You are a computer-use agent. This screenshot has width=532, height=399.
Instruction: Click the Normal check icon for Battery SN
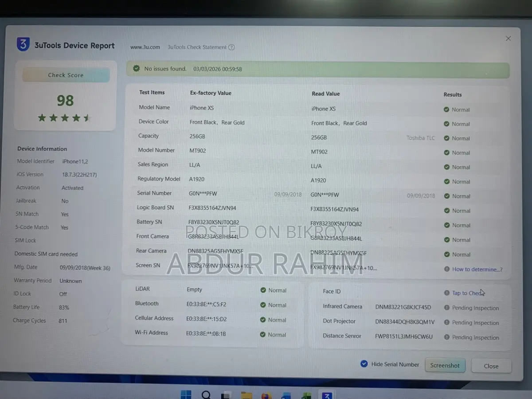tap(446, 225)
